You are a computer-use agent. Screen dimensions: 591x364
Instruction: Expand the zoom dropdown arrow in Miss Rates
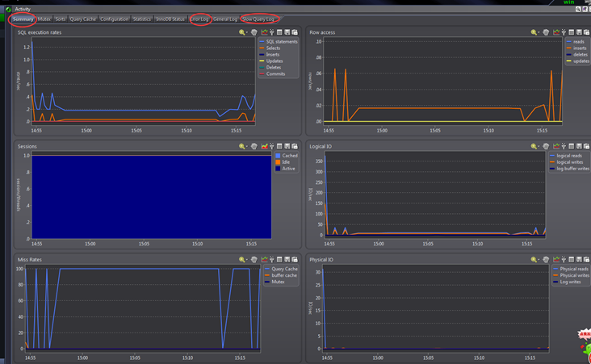coord(247,260)
